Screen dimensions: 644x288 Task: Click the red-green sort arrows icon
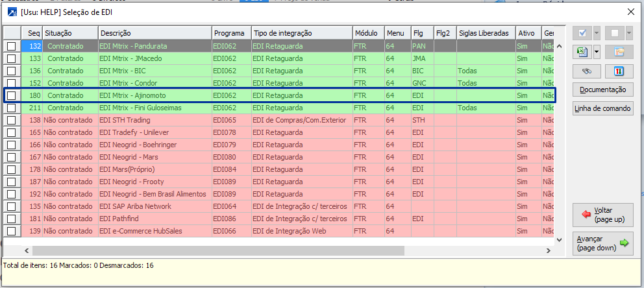(x=619, y=71)
